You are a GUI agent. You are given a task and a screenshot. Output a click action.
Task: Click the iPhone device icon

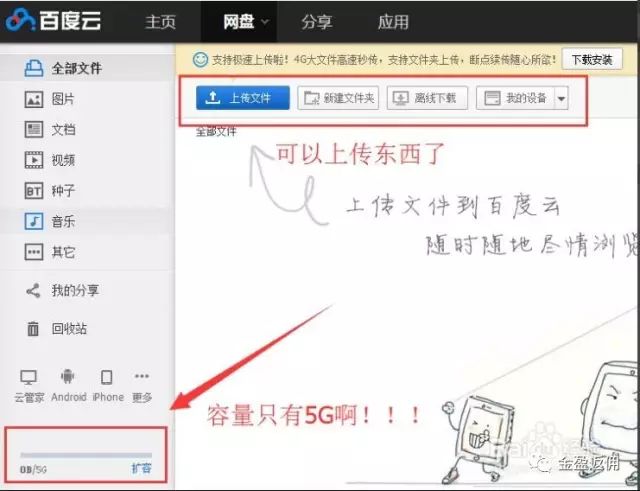pyautogui.click(x=107, y=377)
